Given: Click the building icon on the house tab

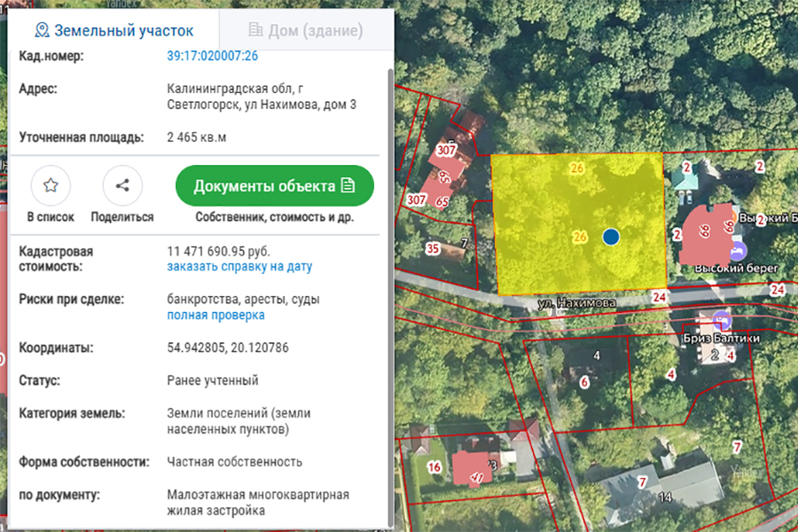Looking at the screenshot, I should coord(254,29).
